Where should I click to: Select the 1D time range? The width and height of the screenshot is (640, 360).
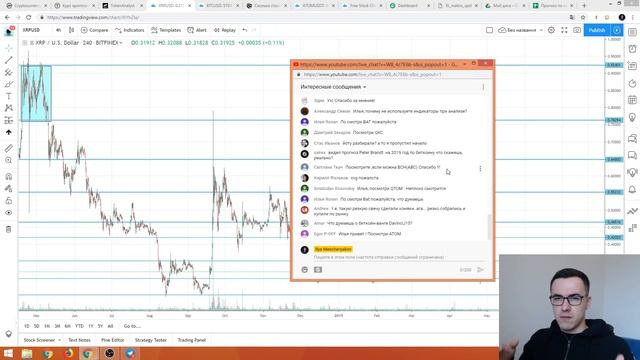27,326
